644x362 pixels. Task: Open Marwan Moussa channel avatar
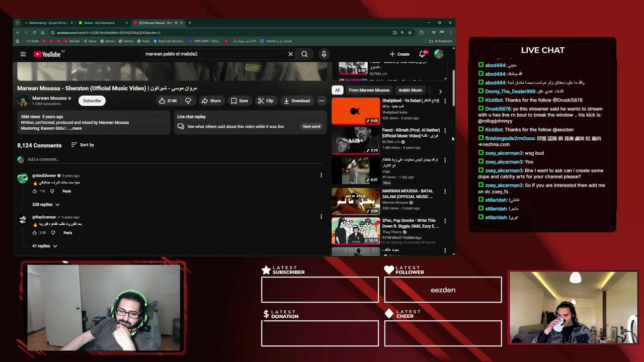coord(23,101)
